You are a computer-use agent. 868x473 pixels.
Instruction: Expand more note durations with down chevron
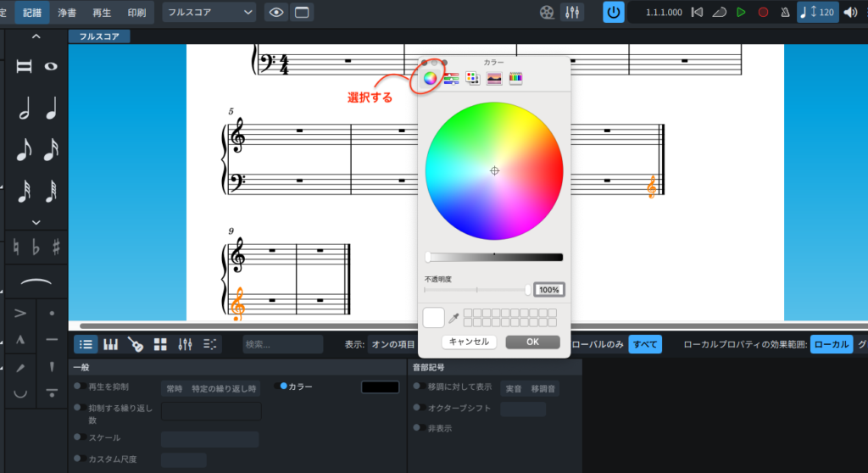click(x=36, y=222)
